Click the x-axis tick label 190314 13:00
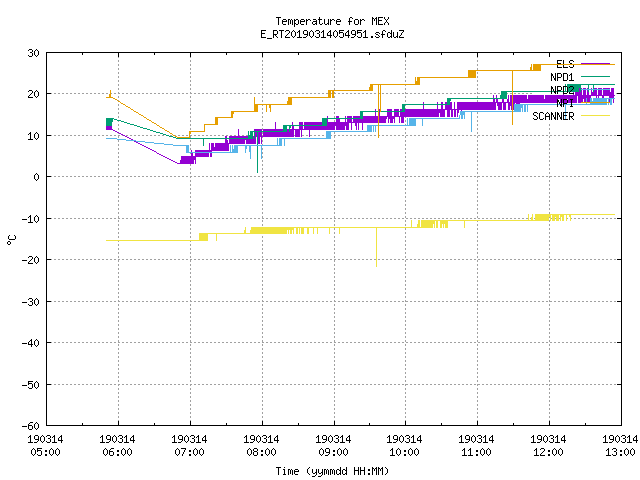Viewport: 640px width, 480px height. coord(620,446)
